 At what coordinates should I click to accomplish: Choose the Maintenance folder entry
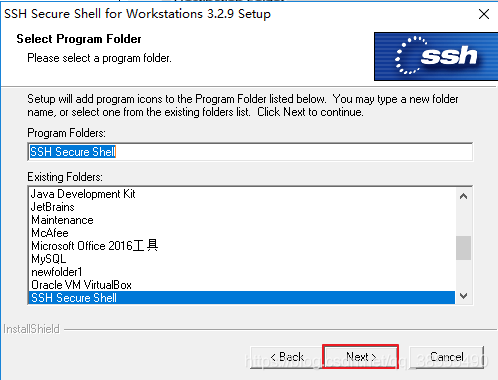click(242, 220)
